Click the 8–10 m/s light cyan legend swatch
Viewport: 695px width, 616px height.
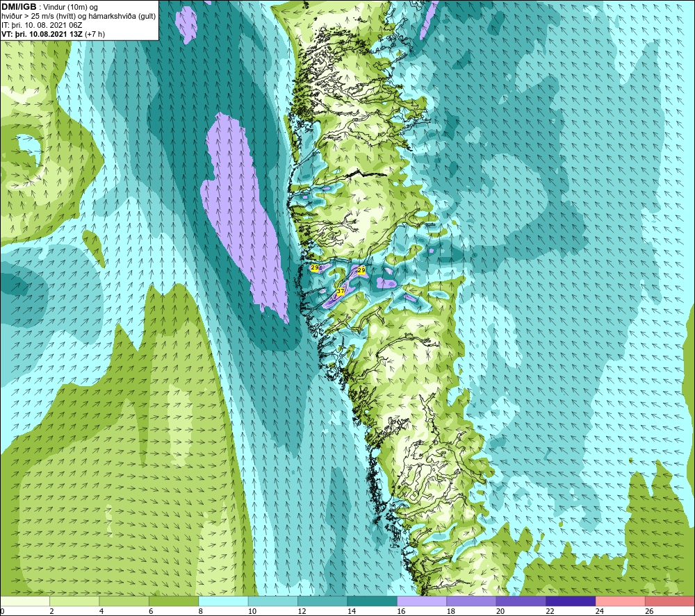pyautogui.click(x=223, y=601)
